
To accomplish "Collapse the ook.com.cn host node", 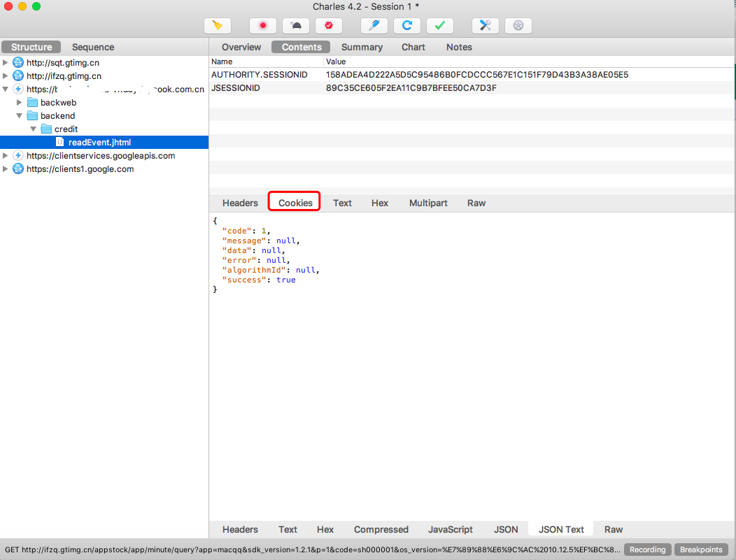I will click(x=5, y=89).
